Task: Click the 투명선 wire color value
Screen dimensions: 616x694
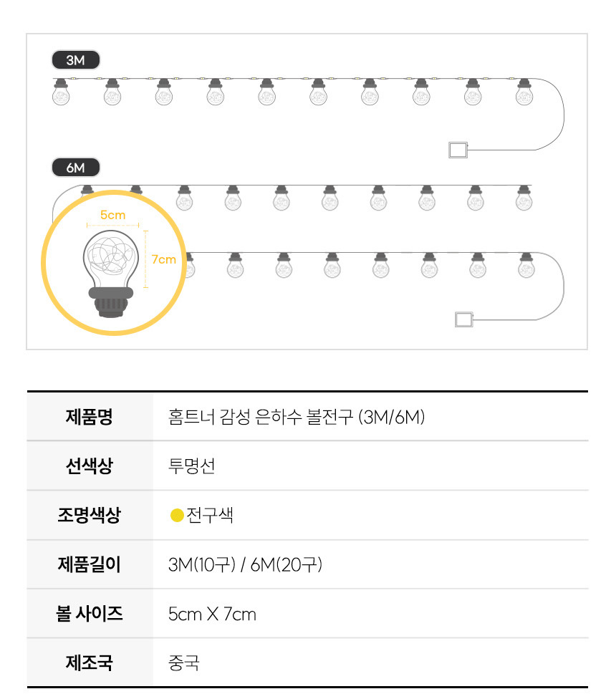Action: [191, 466]
